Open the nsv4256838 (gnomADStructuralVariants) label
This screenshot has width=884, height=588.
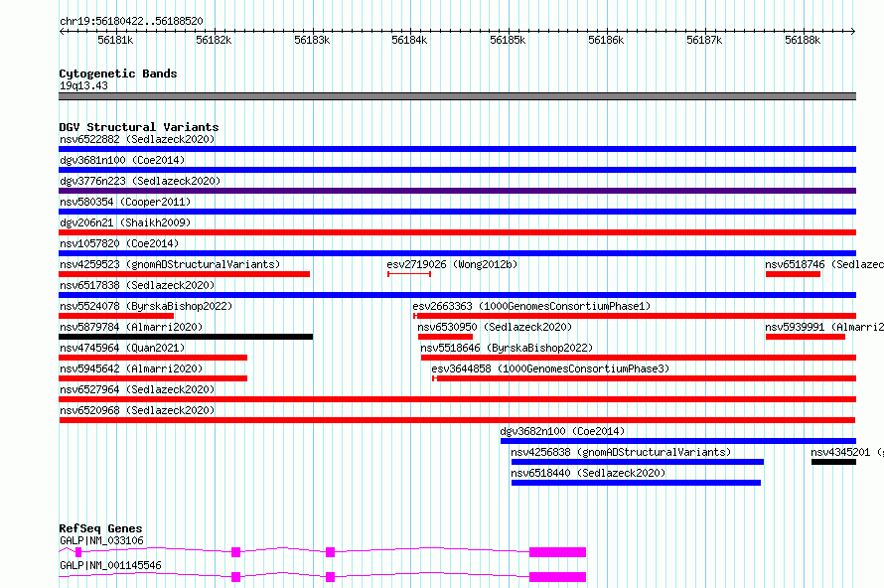(621, 452)
